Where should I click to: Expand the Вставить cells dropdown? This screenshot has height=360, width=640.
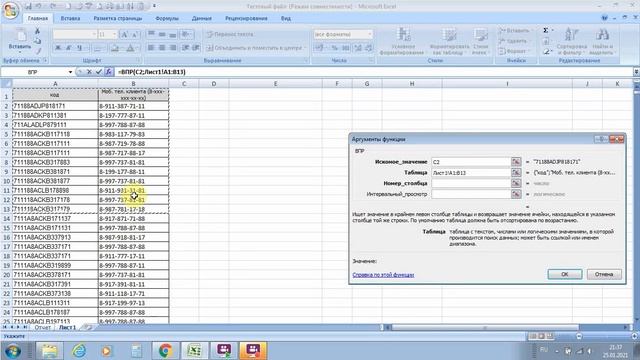532,31
